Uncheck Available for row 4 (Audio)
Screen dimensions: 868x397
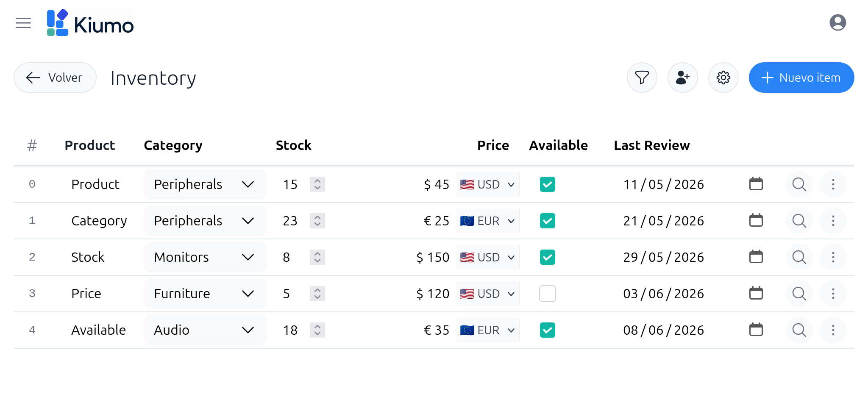(x=547, y=330)
